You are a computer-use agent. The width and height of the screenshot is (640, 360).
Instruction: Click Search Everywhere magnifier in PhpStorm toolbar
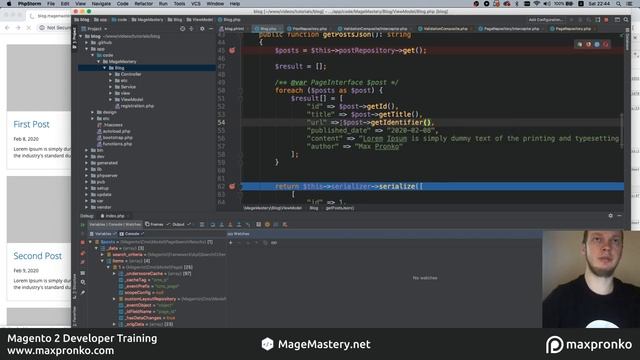(x=626, y=20)
